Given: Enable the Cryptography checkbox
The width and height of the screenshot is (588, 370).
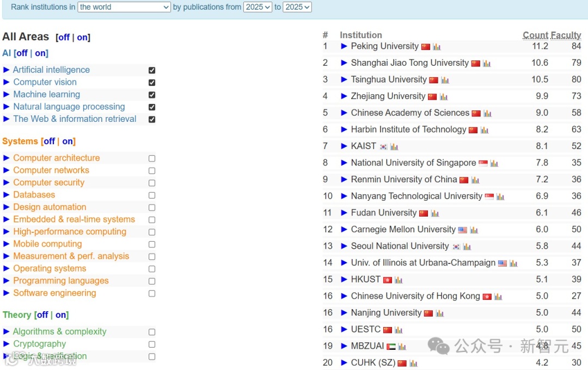Looking at the screenshot, I should point(152,344).
